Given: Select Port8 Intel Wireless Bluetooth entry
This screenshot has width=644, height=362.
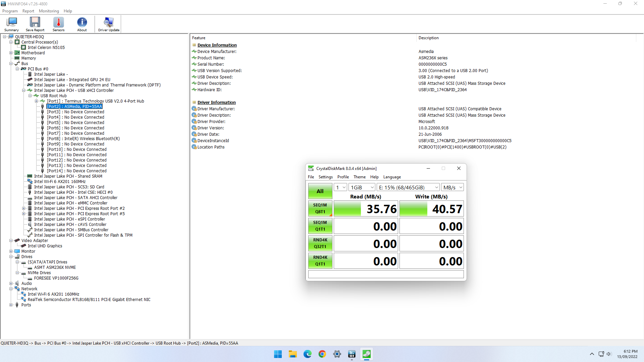Looking at the screenshot, I should click(83, 139).
